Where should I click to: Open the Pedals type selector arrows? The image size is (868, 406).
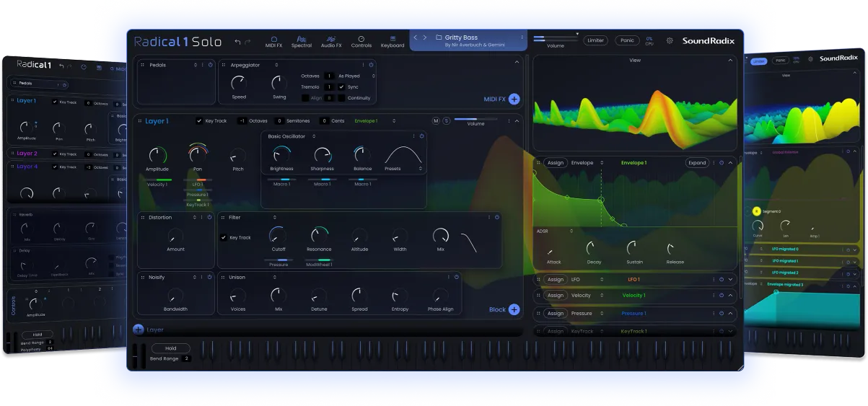click(x=196, y=65)
